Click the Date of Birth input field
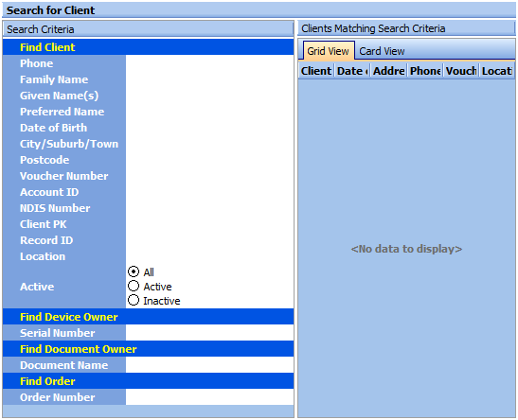This screenshot has height=420, width=518. click(209, 128)
